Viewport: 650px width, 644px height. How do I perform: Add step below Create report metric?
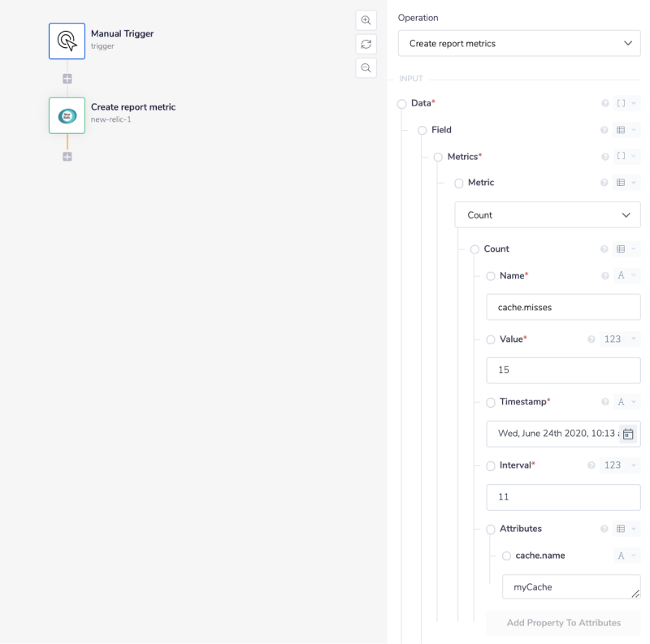67,156
